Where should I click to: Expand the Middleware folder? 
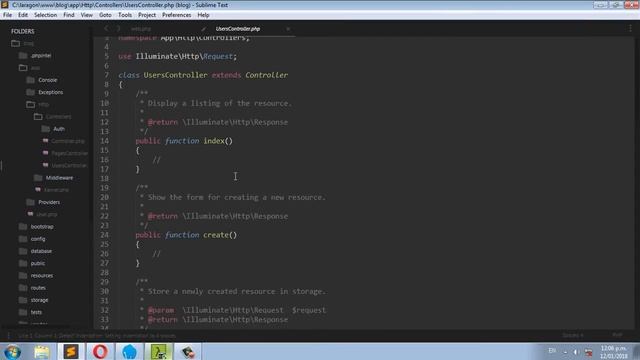pyautogui.click(x=38, y=178)
